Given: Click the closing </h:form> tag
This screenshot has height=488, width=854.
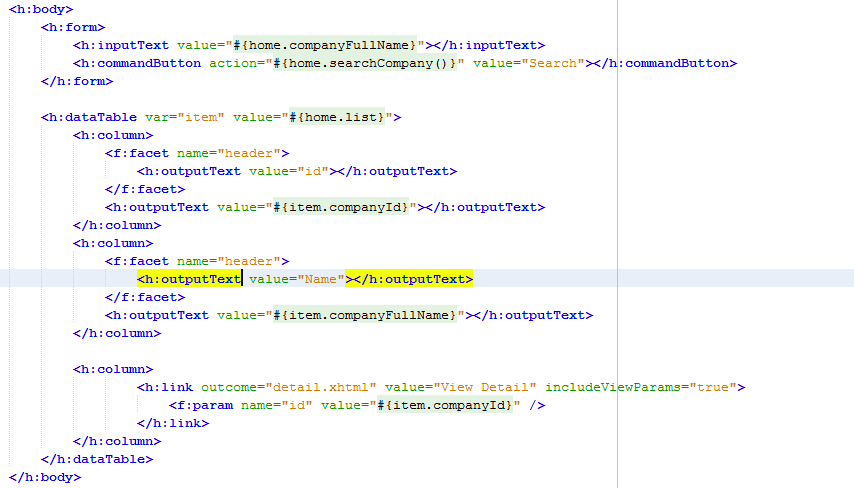Looking at the screenshot, I should pos(77,81).
